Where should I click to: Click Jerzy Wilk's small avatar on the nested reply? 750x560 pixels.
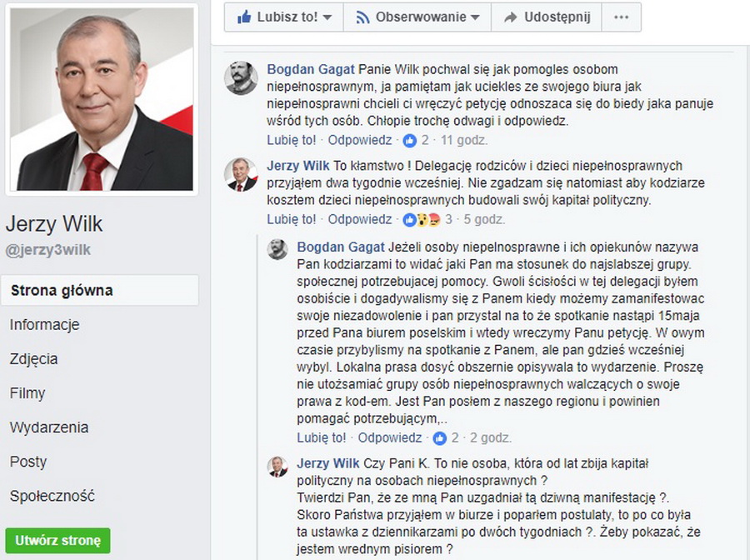click(x=277, y=467)
